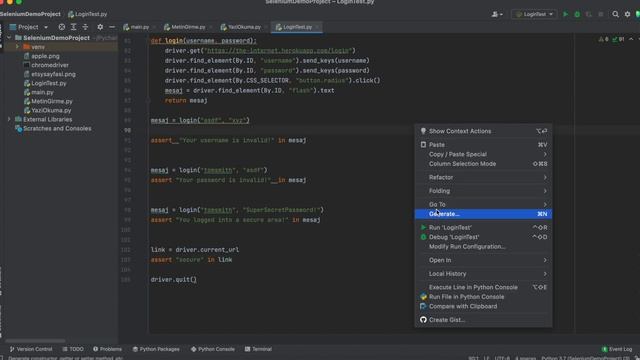
Task: Choose Create Gist... in the context menu
Action: point(483,320)
